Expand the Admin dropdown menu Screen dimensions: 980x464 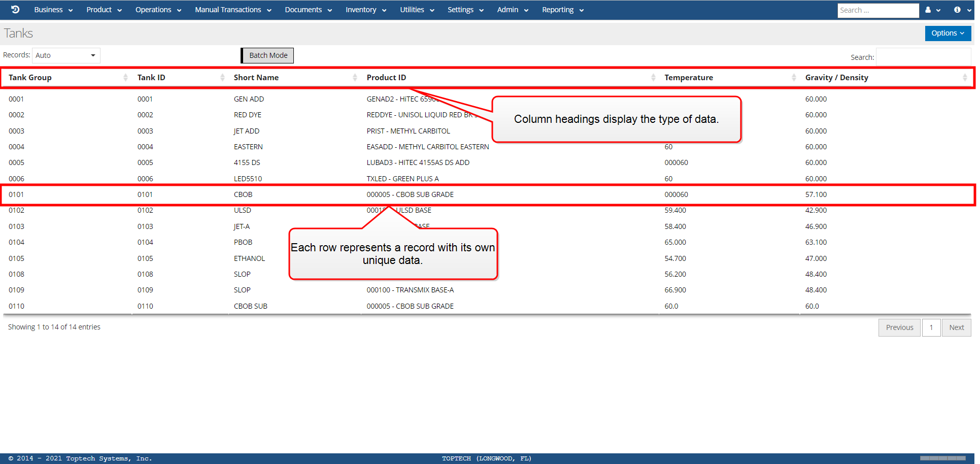click(513, 10)
